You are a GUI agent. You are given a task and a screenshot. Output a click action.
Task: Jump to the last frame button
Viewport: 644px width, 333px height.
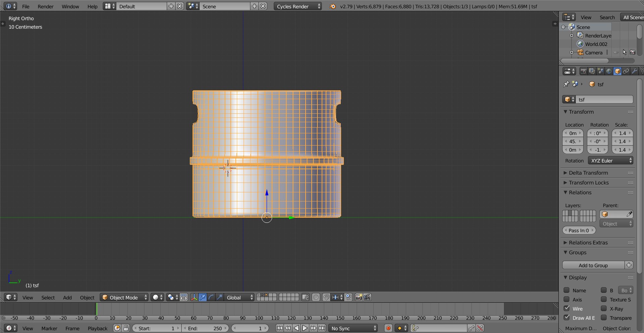click(x=322, y=328)
